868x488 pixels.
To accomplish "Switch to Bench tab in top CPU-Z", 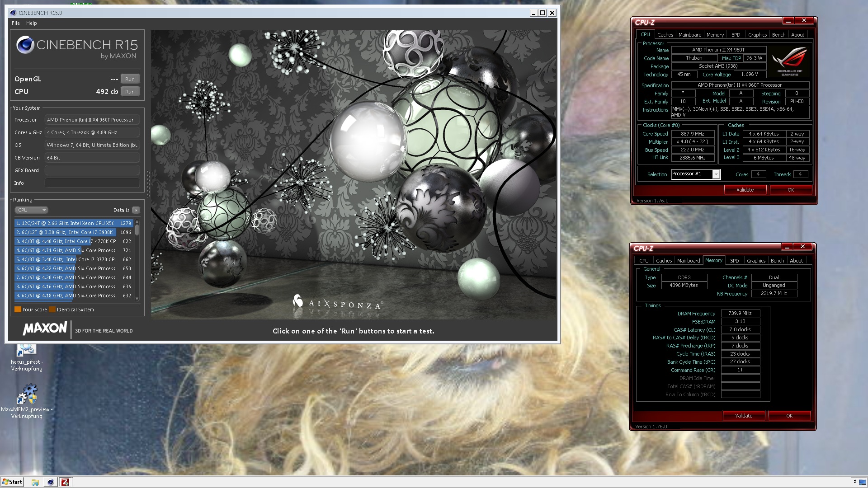I will [778, 35].
